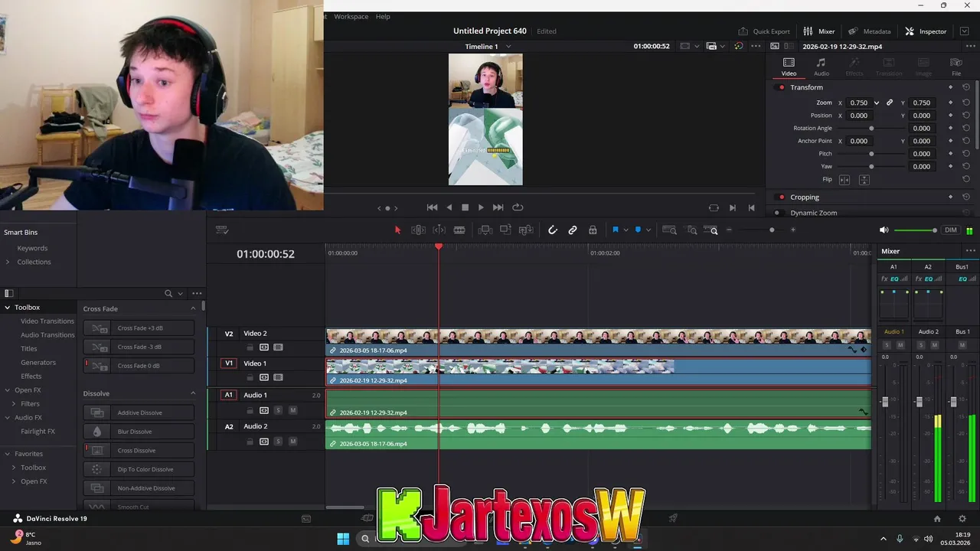980x551 pixels.
Task: Open the Metadata panel button
Action: [x=870, y=31]
